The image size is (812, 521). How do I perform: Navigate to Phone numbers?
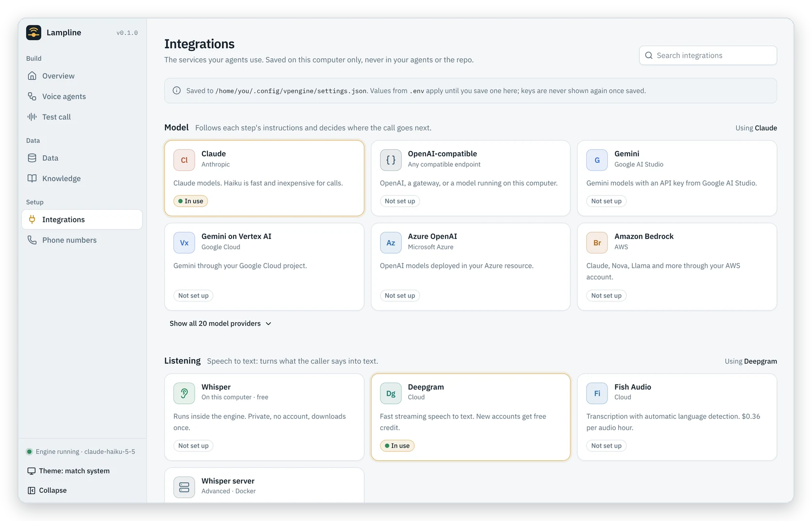82,240
